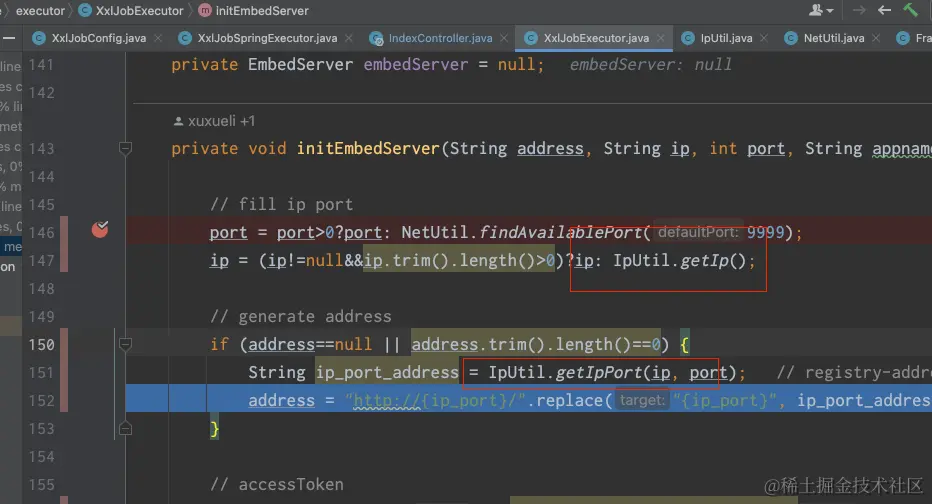Click the IndexController.java file icon
Image resolution: width=932 pixels, height=504 pixels.
tap(376, 39)
